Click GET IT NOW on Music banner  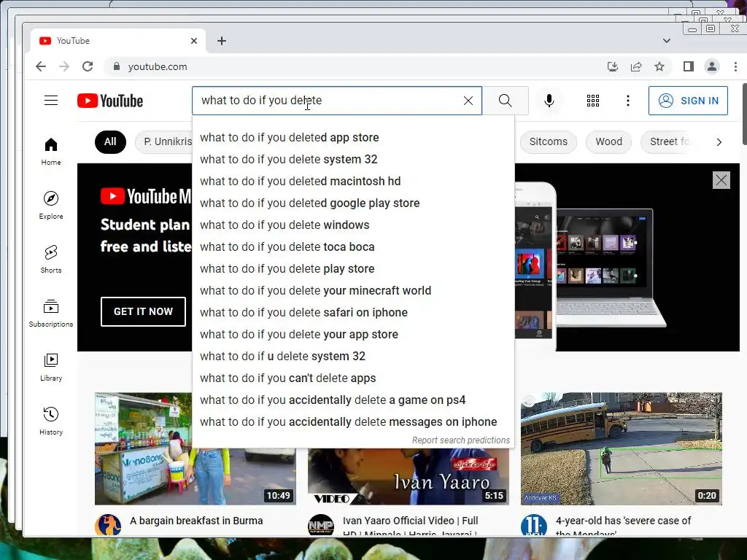144,311
